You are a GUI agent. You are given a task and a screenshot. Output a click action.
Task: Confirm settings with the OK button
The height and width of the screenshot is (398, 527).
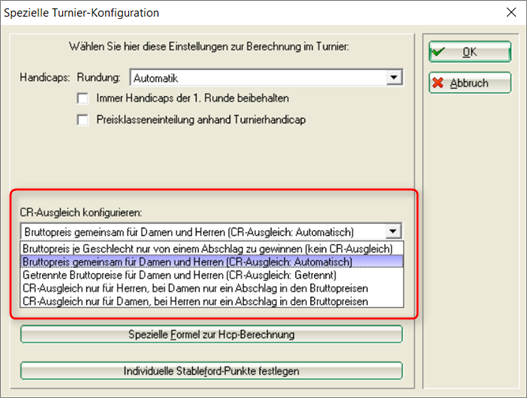[x=470, y=52]
